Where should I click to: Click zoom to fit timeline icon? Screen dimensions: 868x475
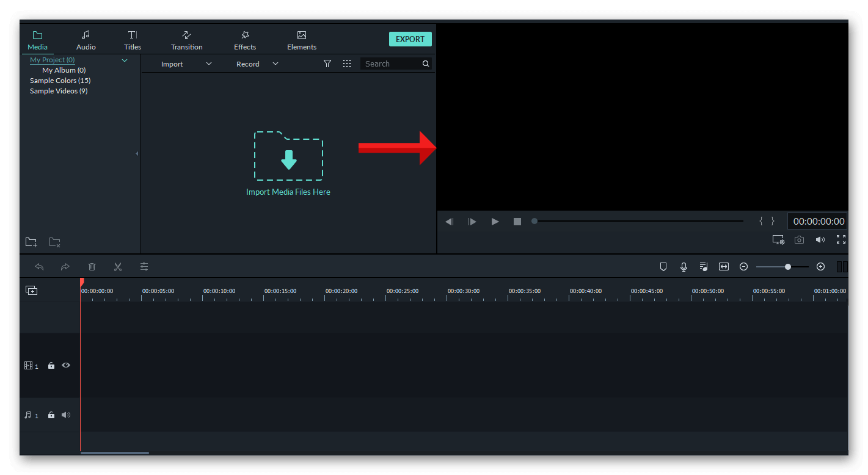(724, 267)
